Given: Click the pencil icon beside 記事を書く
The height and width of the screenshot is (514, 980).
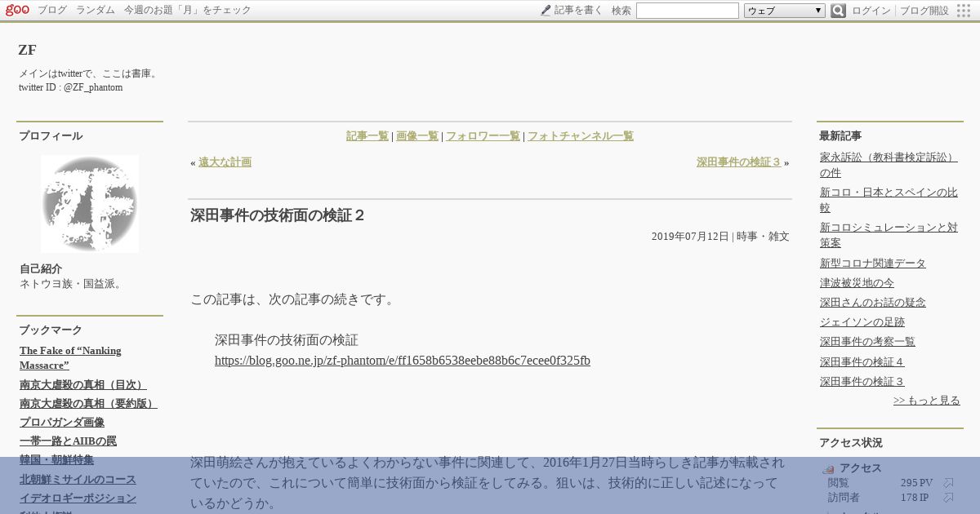Looking at the screenshot, I should (x=546, y=11).
